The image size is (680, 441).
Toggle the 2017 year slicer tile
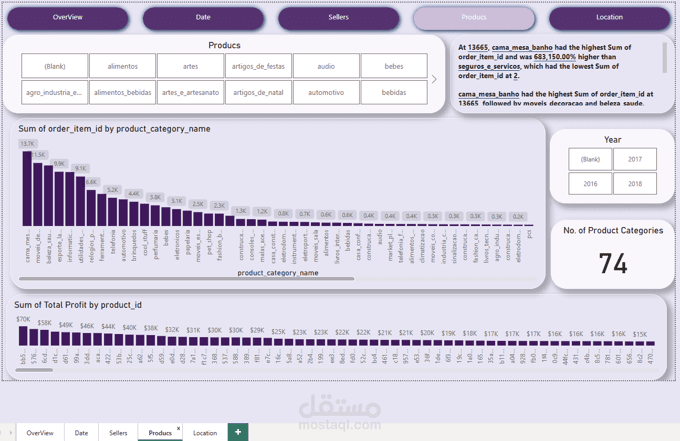(635, 159)
